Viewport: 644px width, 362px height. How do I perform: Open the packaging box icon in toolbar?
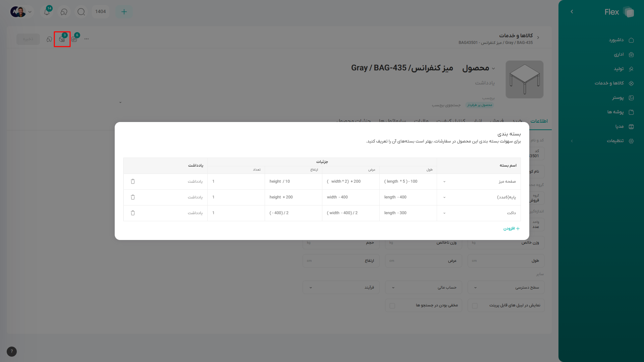click(x=62, y=39)
